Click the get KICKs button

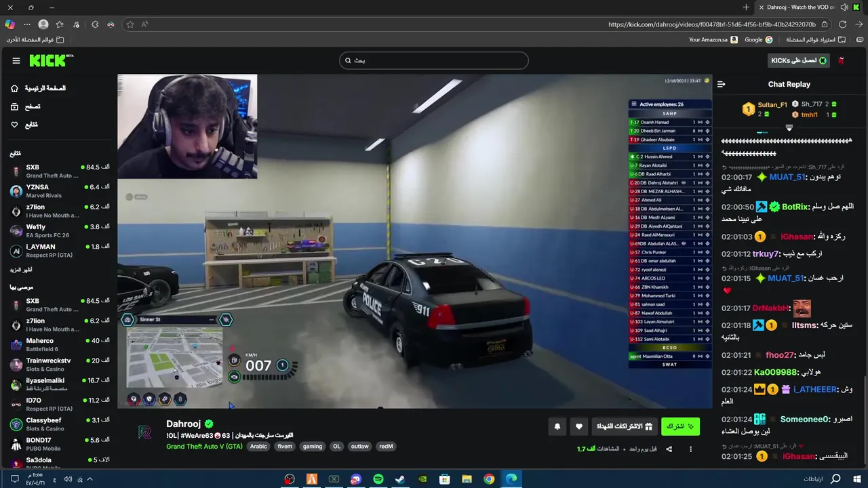[x=799, y=60]
